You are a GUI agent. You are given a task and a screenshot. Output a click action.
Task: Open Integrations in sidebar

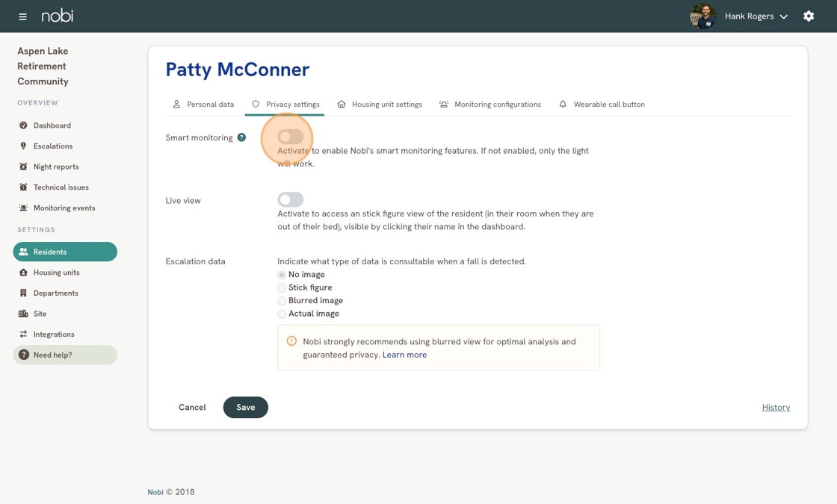[53, 335]
